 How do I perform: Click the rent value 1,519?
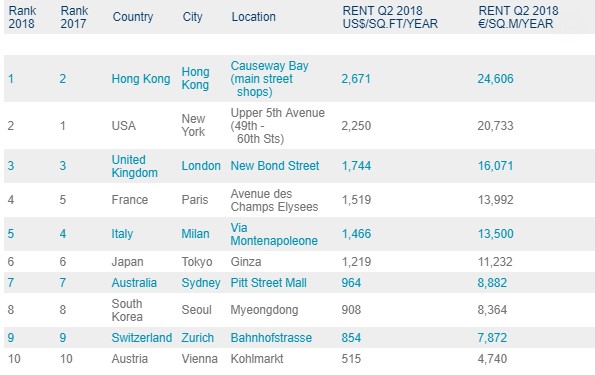coord(356,200)
